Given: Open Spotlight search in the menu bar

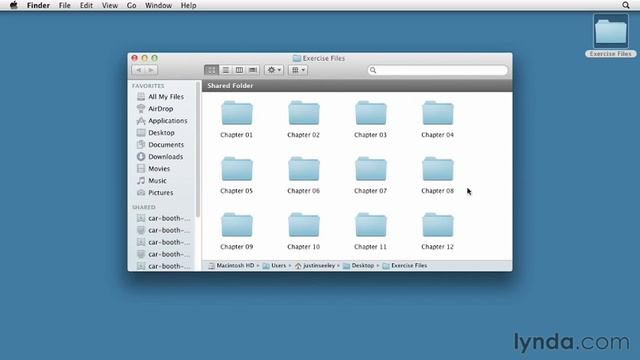Looking at the screenshot, I should 626,5.
